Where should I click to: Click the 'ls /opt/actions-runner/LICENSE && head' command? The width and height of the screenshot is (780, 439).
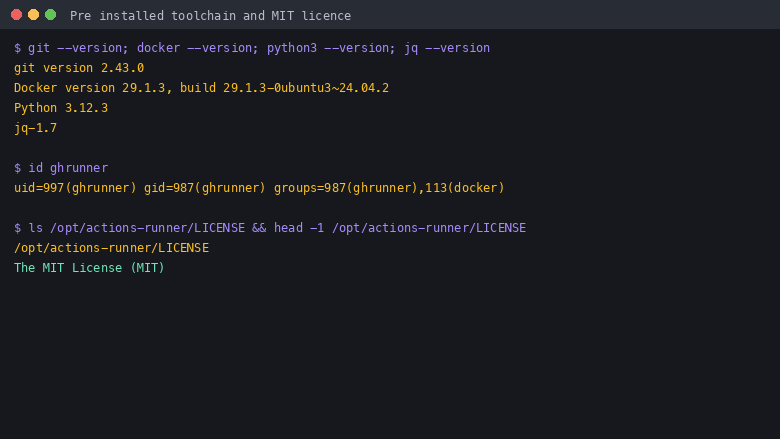(x=270, y=228)
